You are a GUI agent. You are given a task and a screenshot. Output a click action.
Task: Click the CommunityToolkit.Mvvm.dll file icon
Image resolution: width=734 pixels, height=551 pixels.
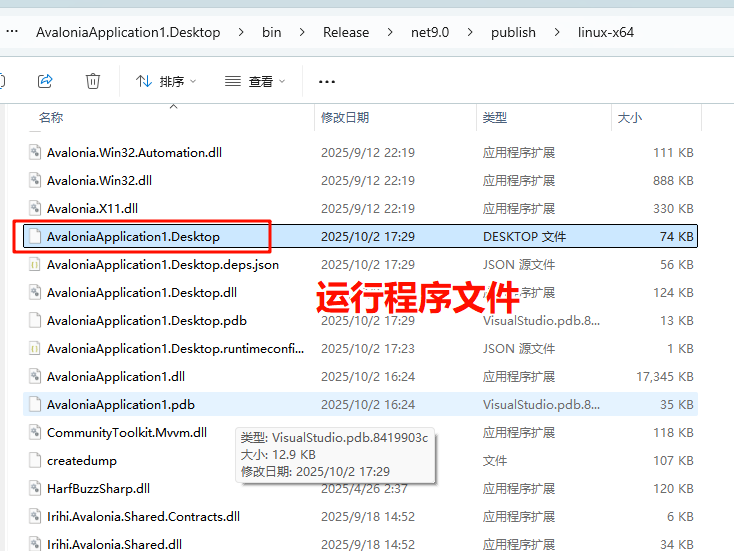coord(35,433)
